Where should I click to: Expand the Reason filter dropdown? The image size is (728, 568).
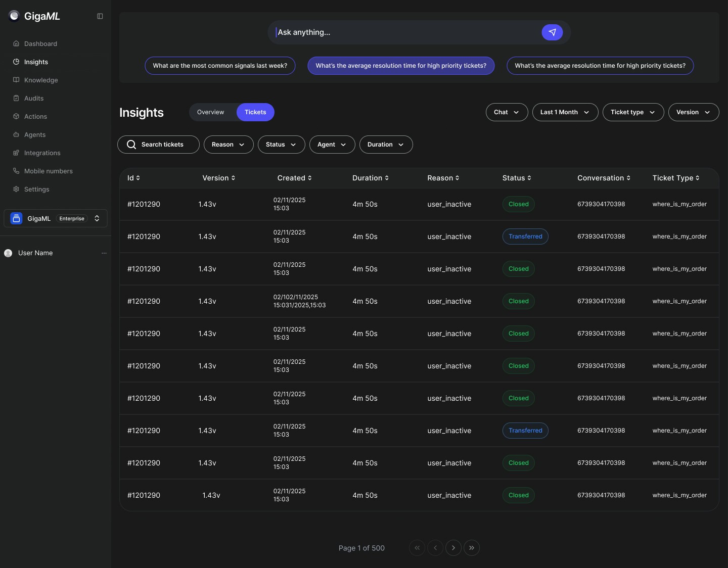(x=228, y=145)
